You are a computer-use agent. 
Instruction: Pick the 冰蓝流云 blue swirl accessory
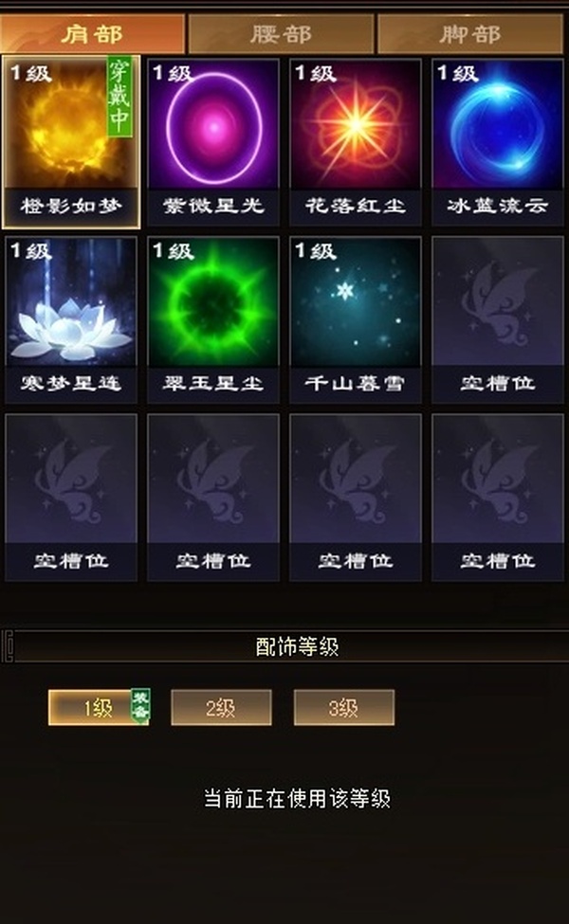[x=498, y=141]
